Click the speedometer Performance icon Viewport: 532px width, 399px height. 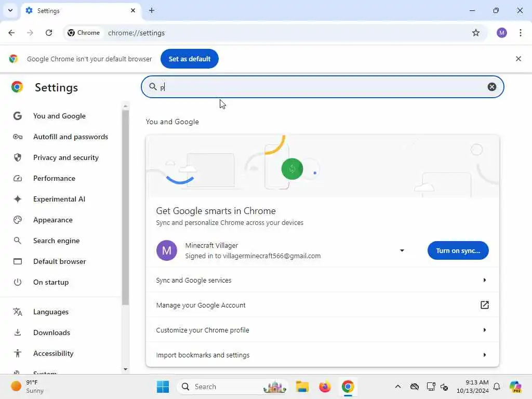(x=18, y=178)
